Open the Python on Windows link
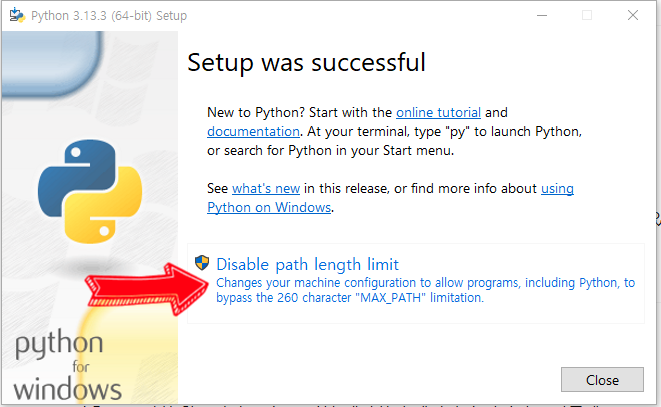Image resolution: width=661 pixels, height=407 pixels. 269,208
